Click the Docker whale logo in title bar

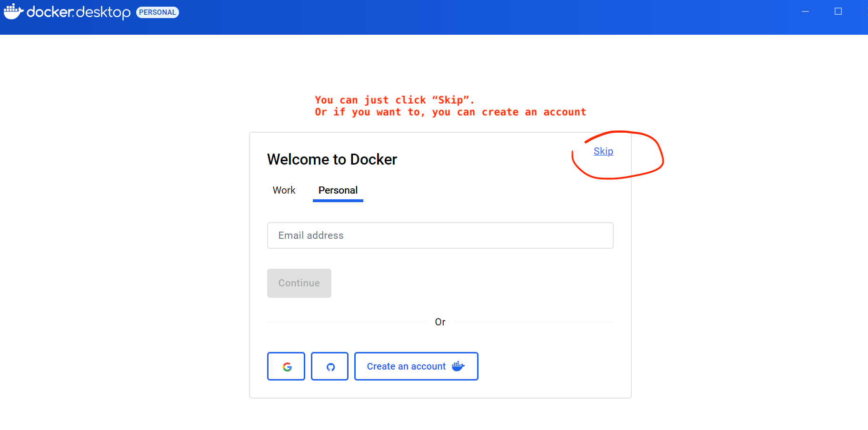[x=13, y=11]
